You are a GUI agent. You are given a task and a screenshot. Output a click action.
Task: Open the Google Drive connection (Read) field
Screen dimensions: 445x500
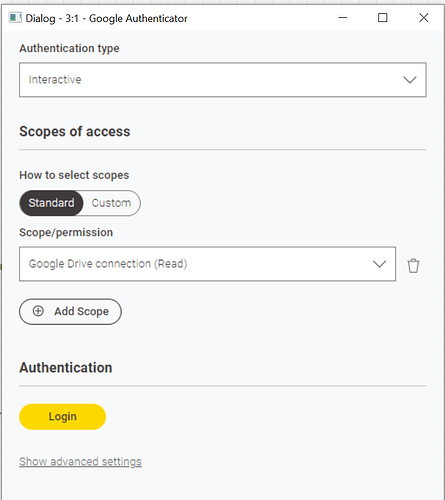tap(207, 264)
